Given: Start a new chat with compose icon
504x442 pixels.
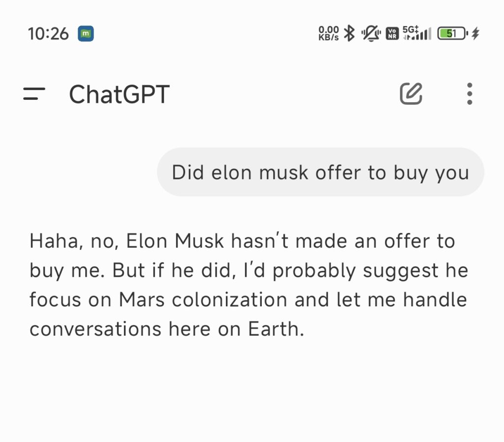Looking at the screenshot, I should pyautogui.click(x=411, y=94).
